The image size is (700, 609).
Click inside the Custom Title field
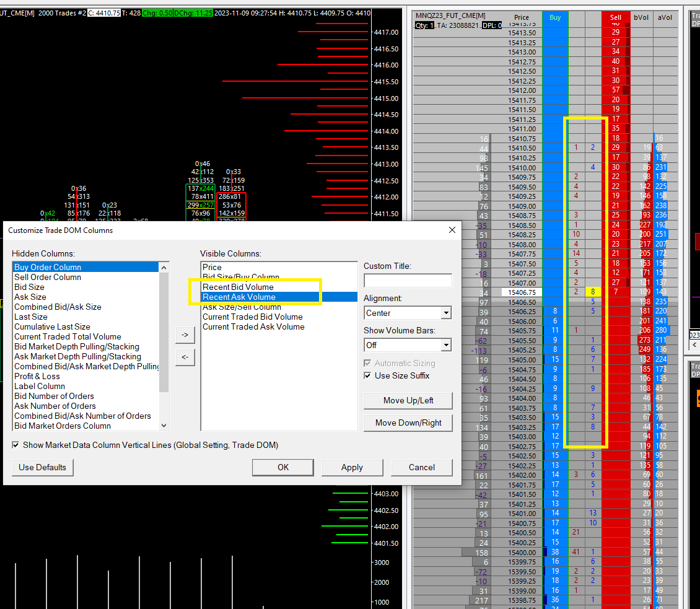pos(408,281)
